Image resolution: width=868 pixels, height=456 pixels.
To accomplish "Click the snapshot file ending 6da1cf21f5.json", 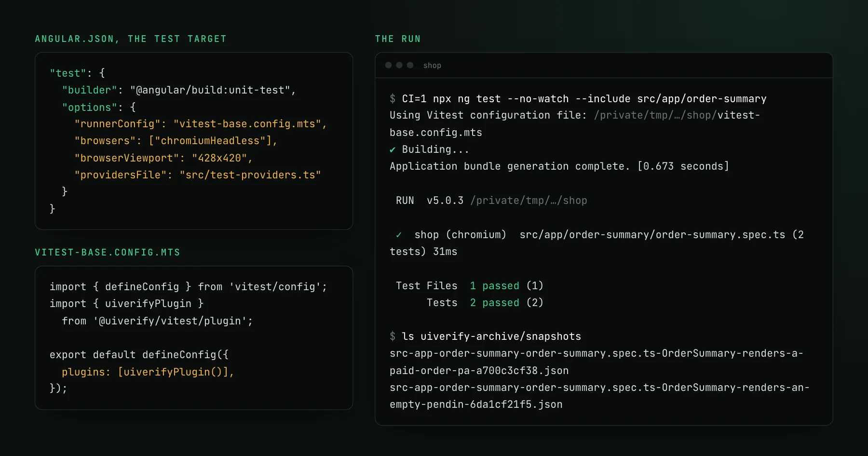I will coord(599,396).
